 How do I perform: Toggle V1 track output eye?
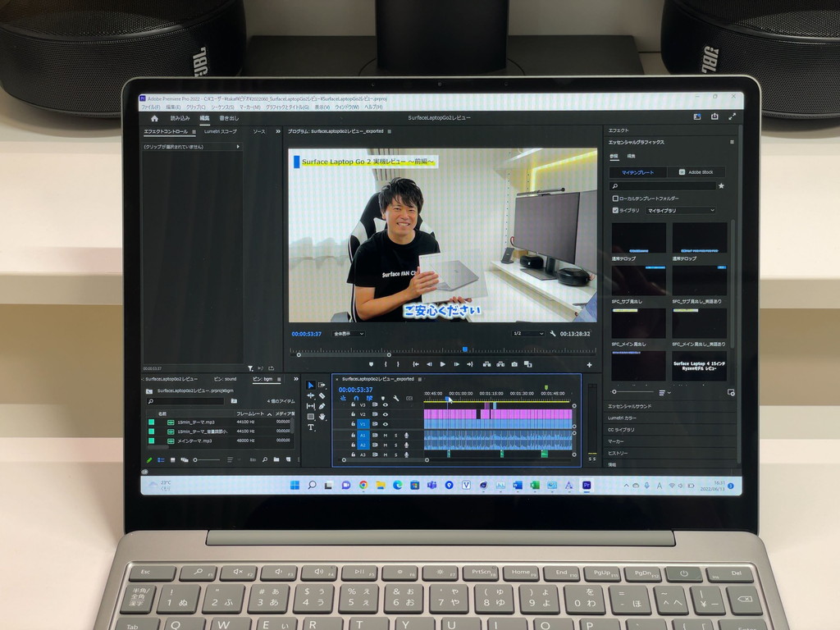point(386,424)
